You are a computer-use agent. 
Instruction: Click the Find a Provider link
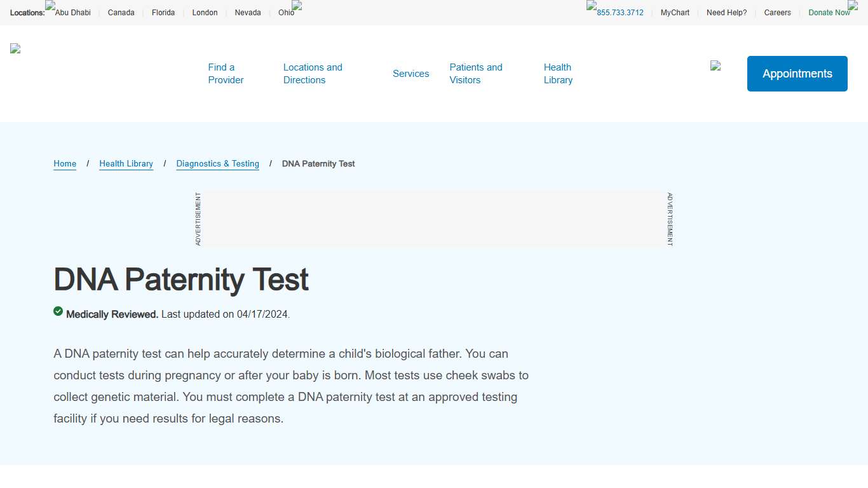[x=226, y=74]
